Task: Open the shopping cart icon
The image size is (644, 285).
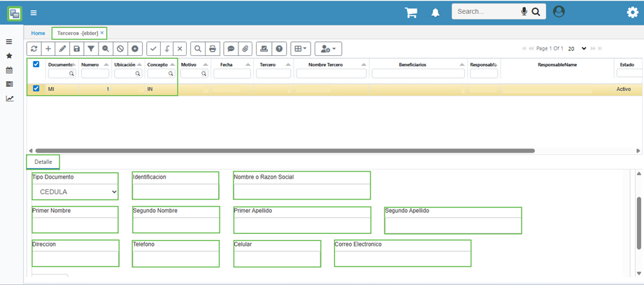Action: tap(411, 13)
